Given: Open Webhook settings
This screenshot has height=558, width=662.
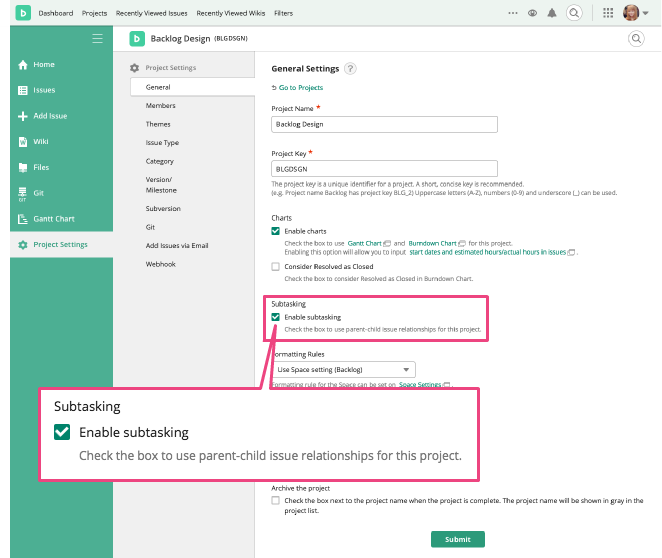Looking at the screenshot, I should 160,264.
